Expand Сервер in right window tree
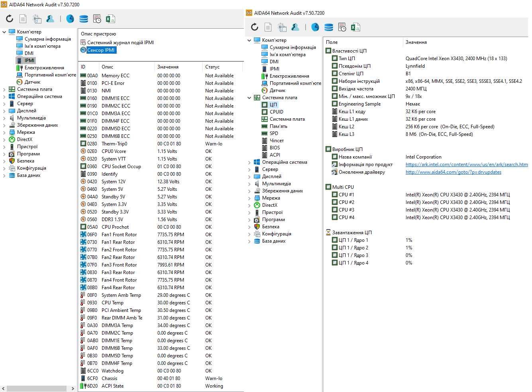The image size is (532, 392). pos(249,169)
